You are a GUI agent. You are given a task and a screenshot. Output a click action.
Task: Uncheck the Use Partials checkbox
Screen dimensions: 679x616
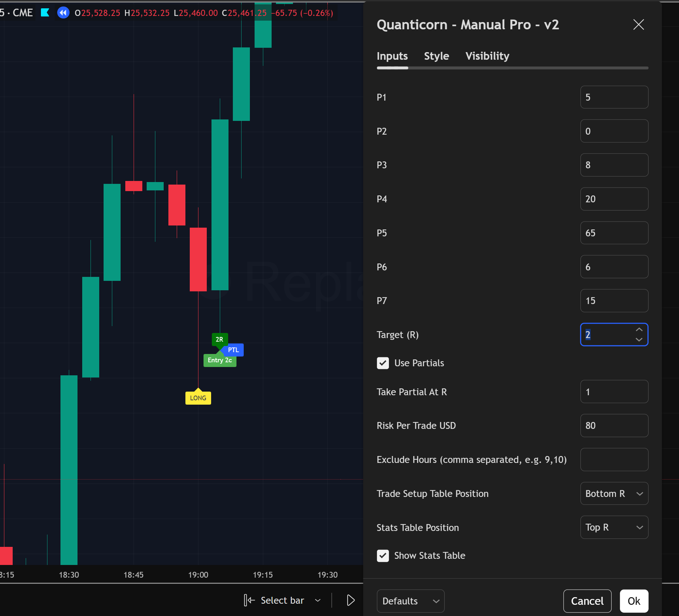point(383,363)
